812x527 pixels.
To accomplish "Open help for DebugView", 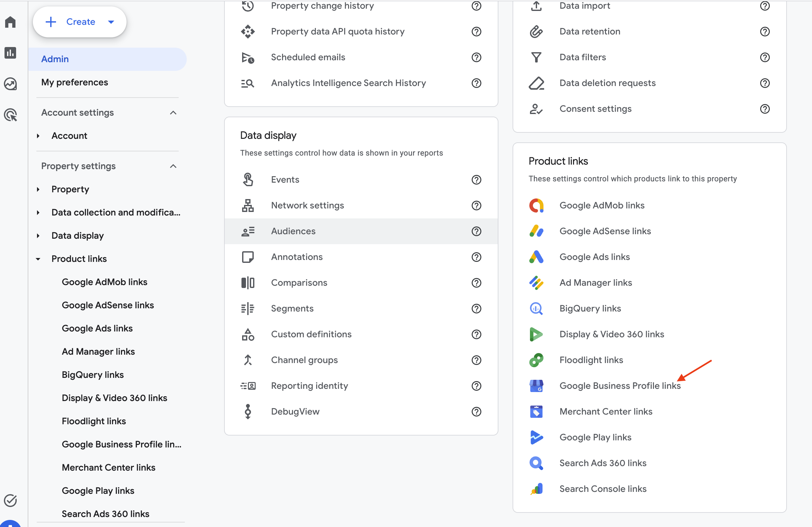I will click(476, 412).
